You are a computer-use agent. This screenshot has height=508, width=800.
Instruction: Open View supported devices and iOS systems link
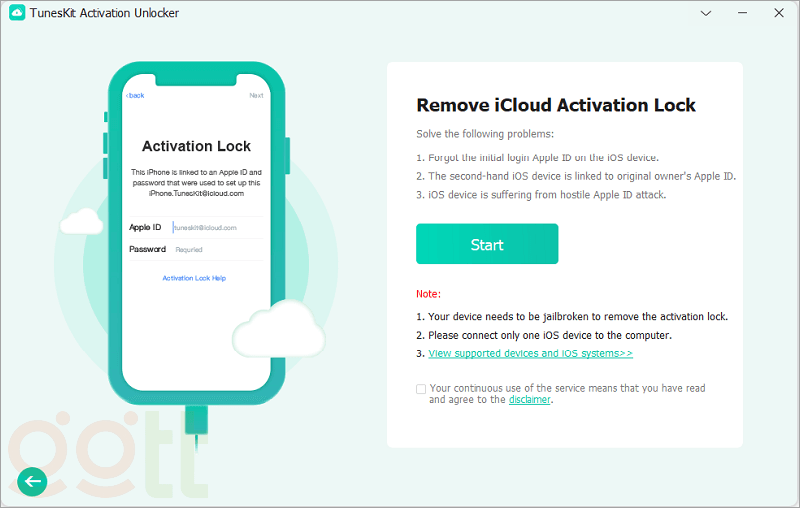point(530,354)
